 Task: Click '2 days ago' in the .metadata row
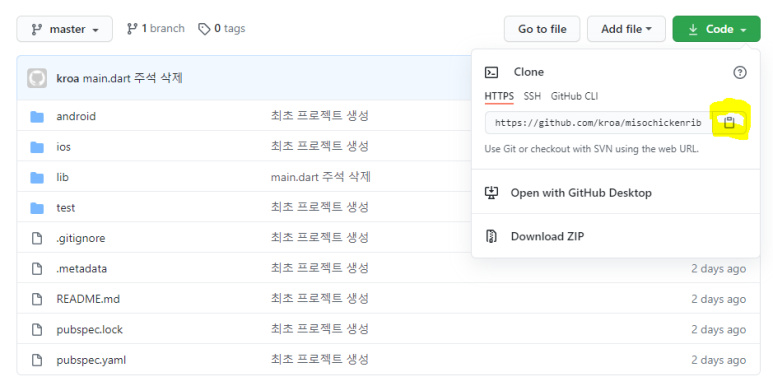point(718,269)
